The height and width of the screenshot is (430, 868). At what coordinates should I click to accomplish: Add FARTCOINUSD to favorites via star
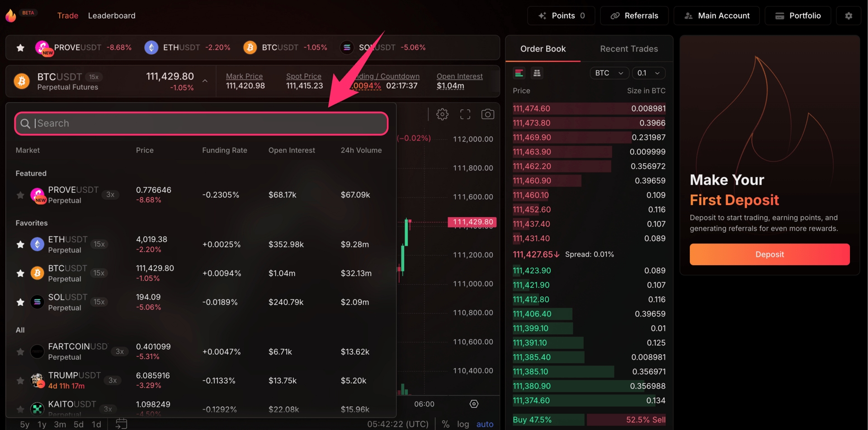20,351
